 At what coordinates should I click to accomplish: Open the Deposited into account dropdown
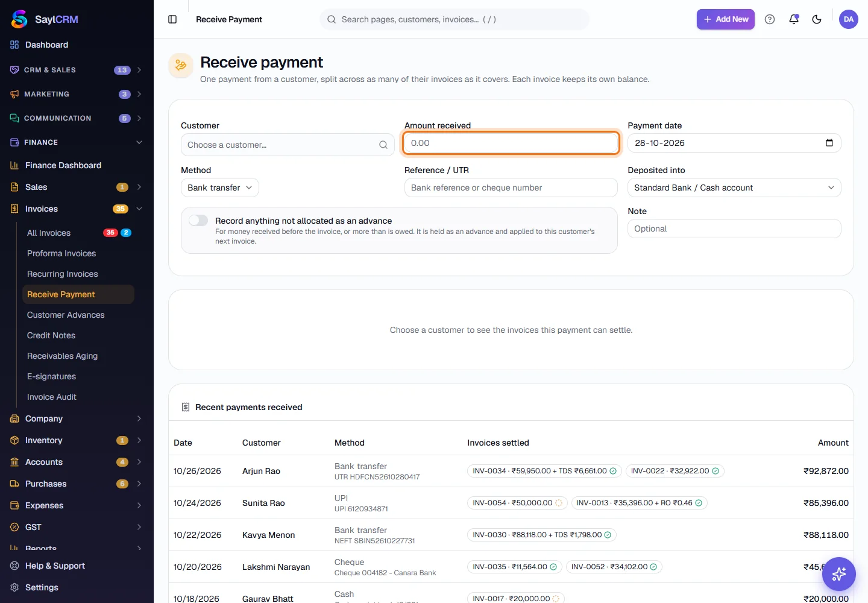[x=734, y=188]
